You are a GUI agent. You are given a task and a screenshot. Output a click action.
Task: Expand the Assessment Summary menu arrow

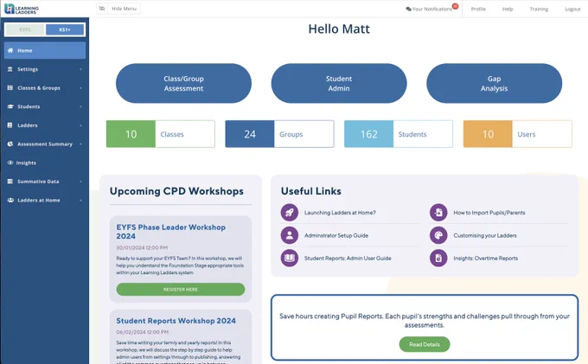[80, 144]
